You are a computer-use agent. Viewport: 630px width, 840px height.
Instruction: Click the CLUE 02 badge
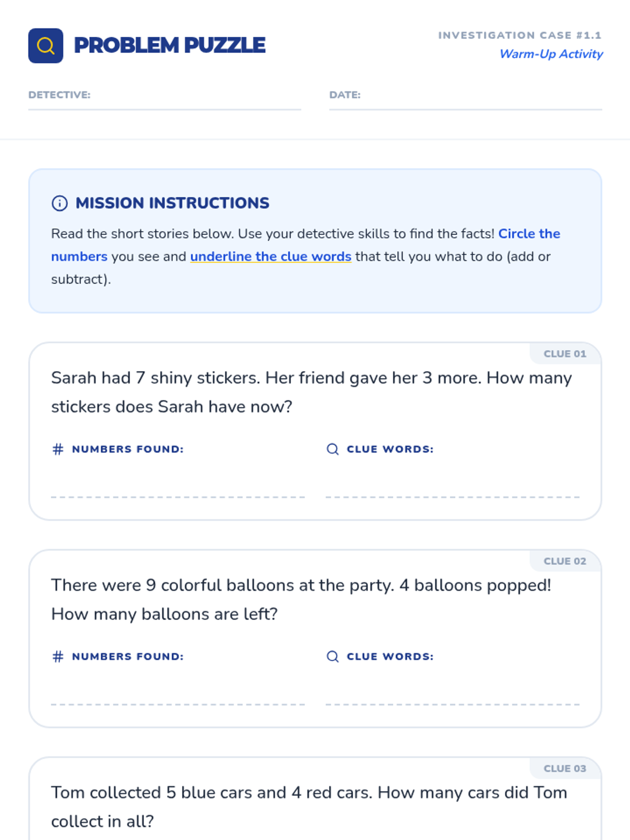564,561
